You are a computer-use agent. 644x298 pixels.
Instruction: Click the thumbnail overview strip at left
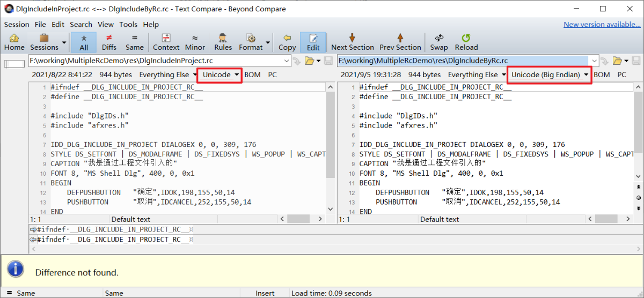14,64
